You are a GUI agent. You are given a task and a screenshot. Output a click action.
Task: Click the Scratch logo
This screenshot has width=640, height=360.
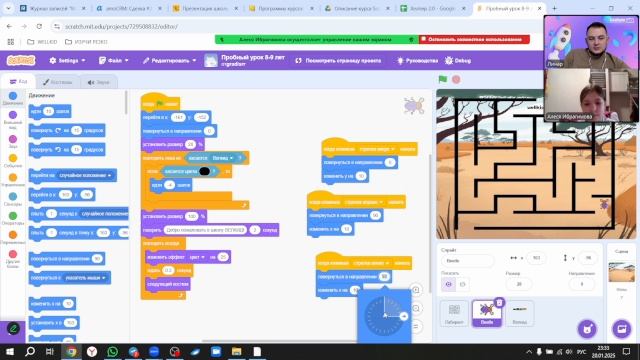(21, 60)
